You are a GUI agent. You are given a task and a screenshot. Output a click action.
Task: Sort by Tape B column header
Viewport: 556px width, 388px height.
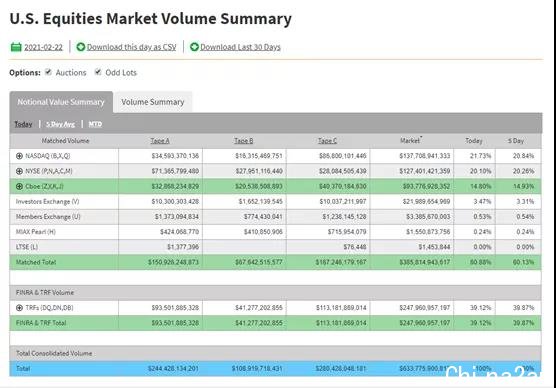tap(244, 141)
